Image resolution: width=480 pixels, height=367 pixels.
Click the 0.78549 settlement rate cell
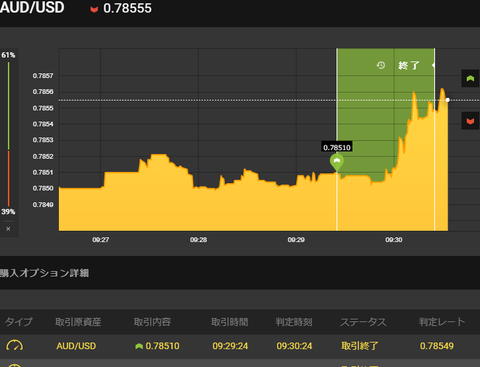click(x=437, y=346)
